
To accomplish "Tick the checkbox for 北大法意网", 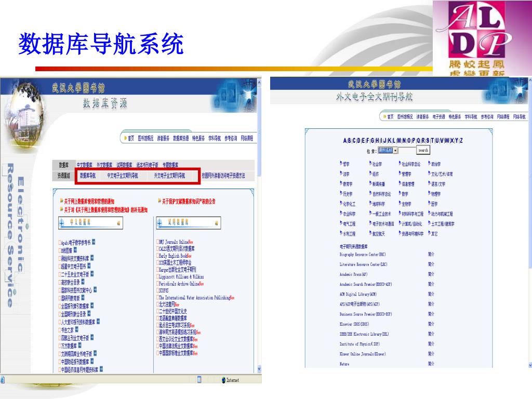I will point(158,304).
